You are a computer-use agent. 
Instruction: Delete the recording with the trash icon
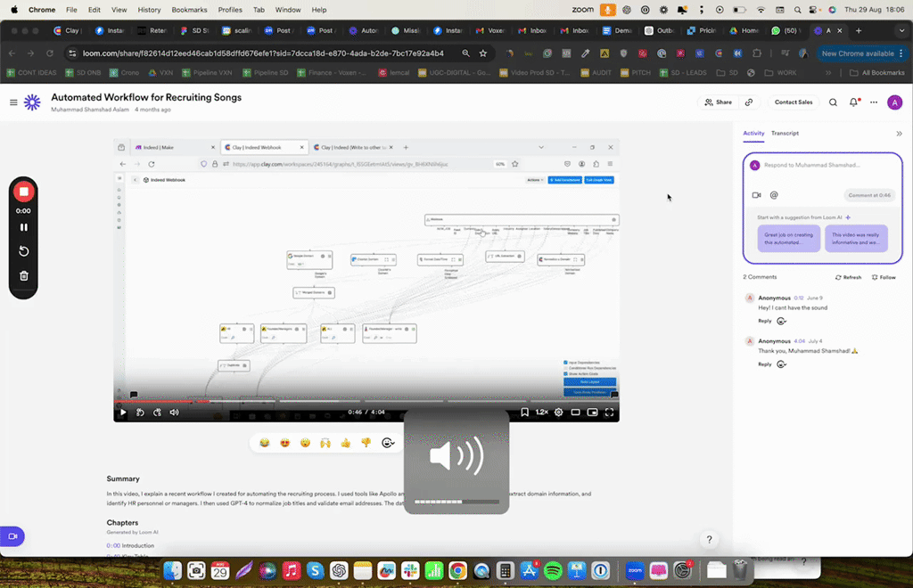(24, 275)
